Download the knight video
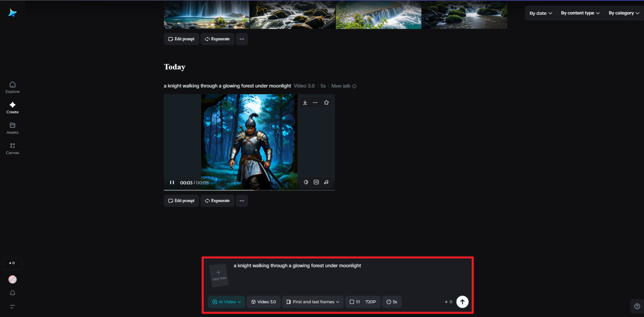This screenshot has width=644, height=317. pyautogui.click(x=305, y=102)
